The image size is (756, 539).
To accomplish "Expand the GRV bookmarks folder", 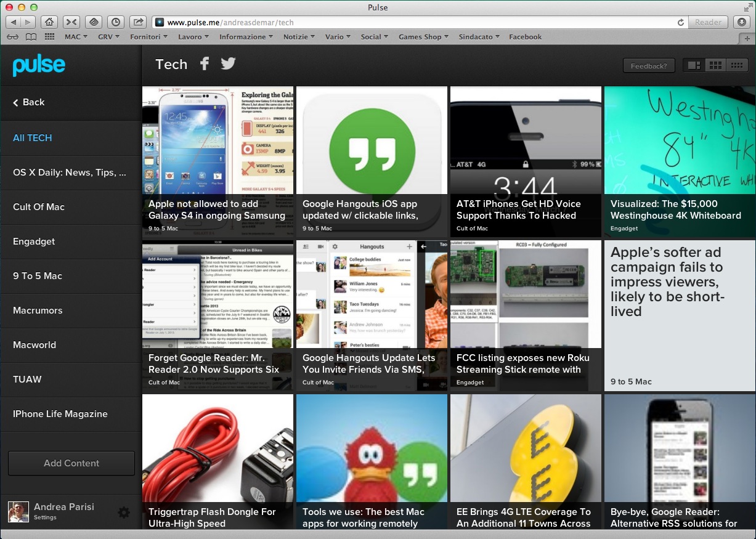I will pos(110,37).
